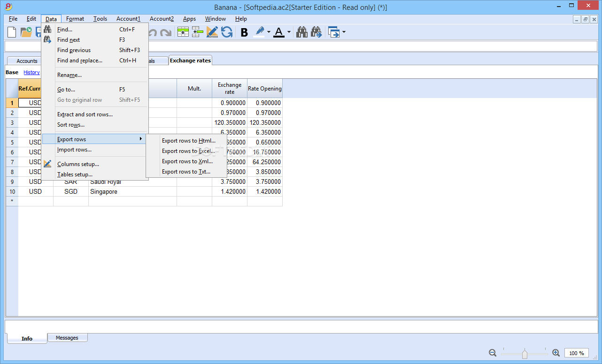Select Rename in Data menu

(x=95, y=75)
